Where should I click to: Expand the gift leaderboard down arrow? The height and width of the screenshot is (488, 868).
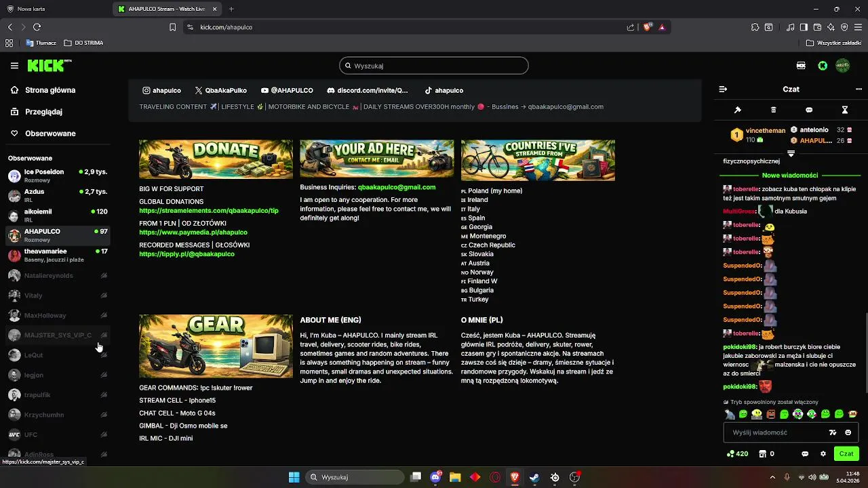(791, 154)
